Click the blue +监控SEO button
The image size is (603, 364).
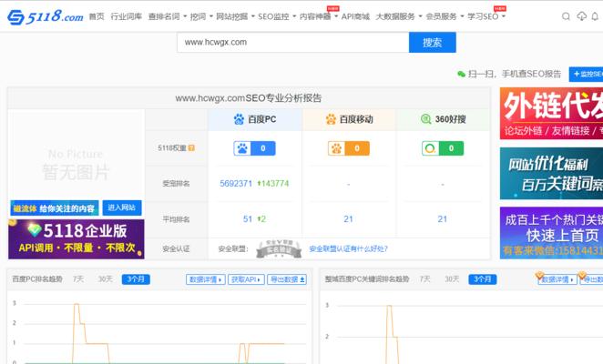[x=586, y=74]
